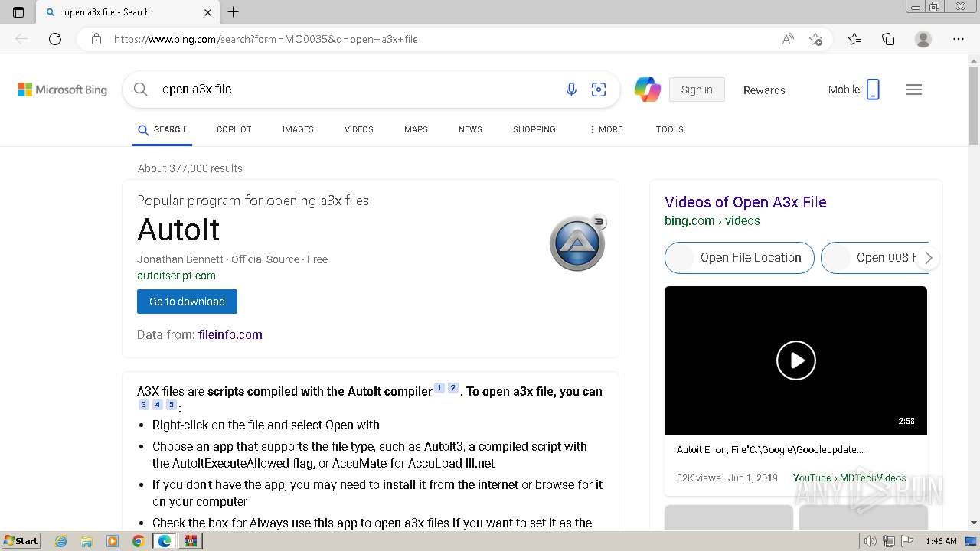Image resolution: width=980 pixels, height=551 pixels.
Task: Click citation reference 3
Action: coord(144,405)
